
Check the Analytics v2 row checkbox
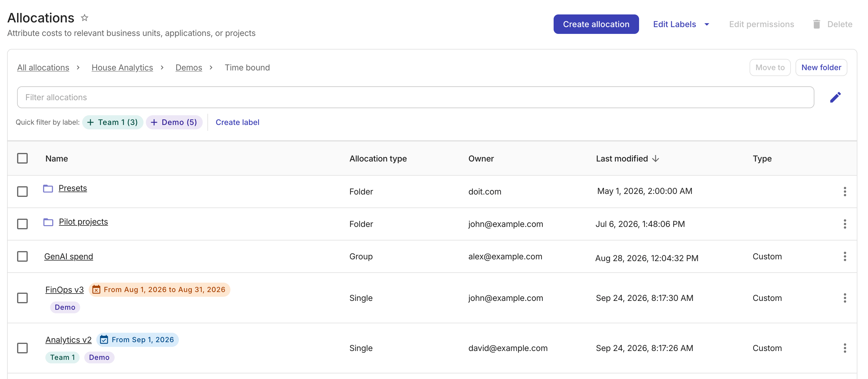[22, 348]
